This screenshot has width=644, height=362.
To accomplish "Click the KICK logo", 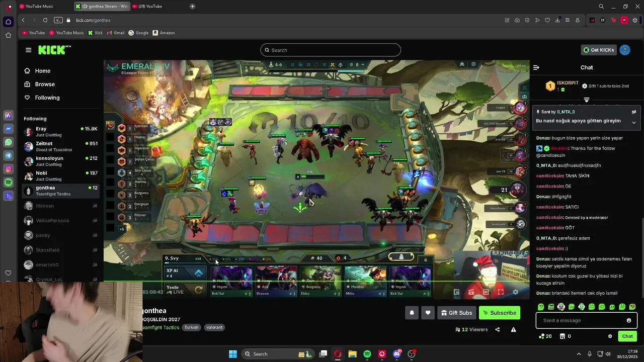I will coord(54,50).
